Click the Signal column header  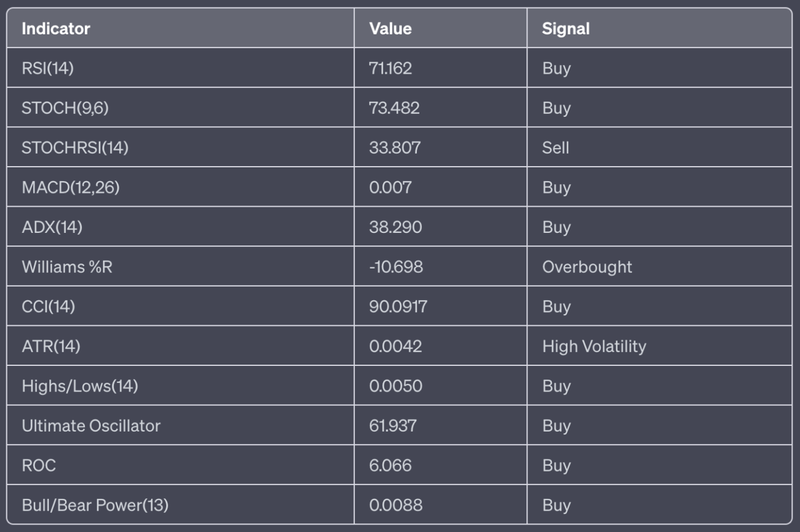tap(566, 29)
